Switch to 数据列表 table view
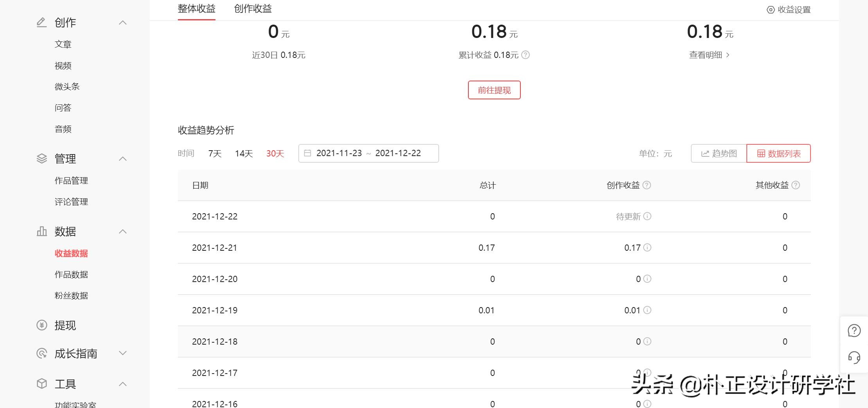This screenshot has height=408, width=868. pyautogui.click(x=778, y=153)
